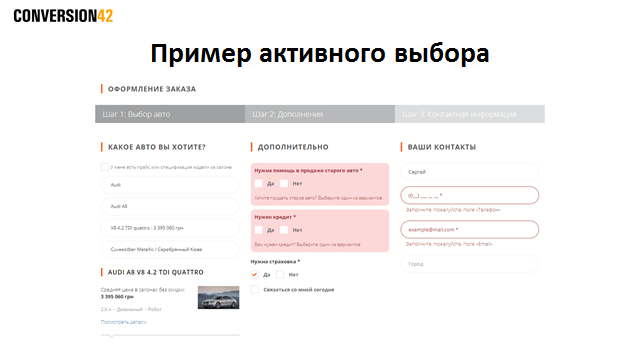Open the 'Посмотреть детали' link
Viewport: 640px width, 360px height.
(123, 322)
